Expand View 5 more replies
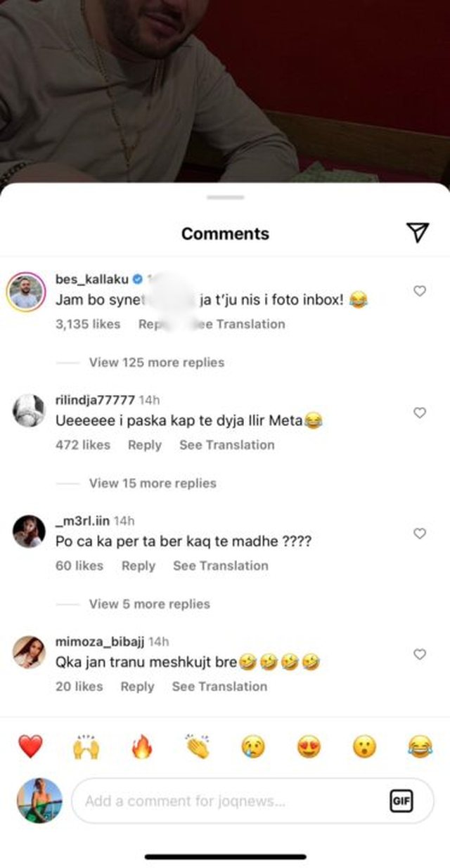The width and height of the screenshot is (450, 868). [149, 604]
